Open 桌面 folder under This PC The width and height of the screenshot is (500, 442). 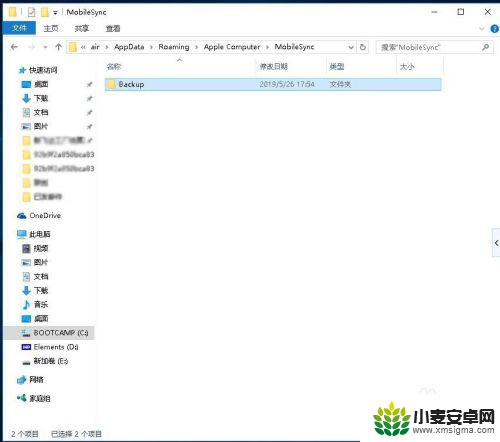(x=41, y=319)
